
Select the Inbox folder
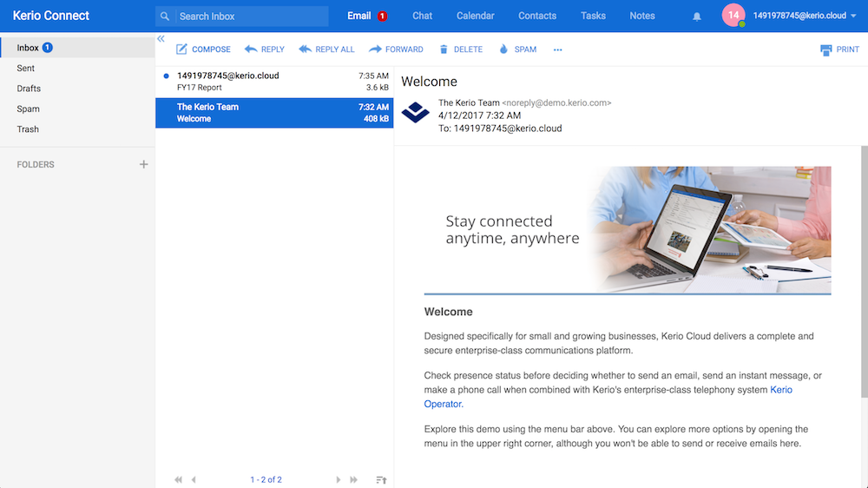pyautogui.click(x=77, y=48)
